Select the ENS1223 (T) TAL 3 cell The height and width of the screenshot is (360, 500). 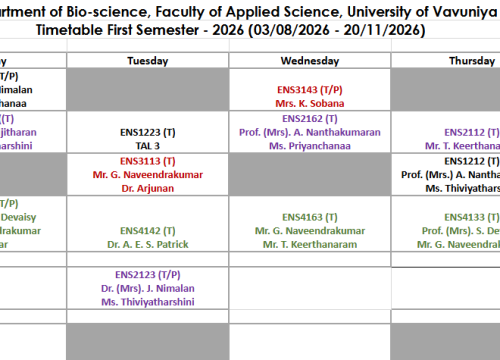pos(148,132)
